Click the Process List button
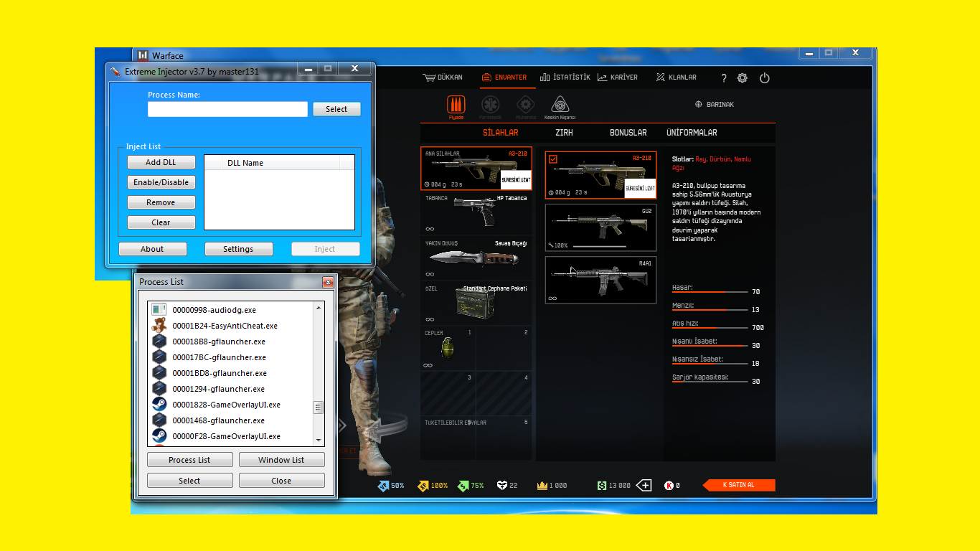Viewport: 980px width, 551px height. click(x=190, y=460)
